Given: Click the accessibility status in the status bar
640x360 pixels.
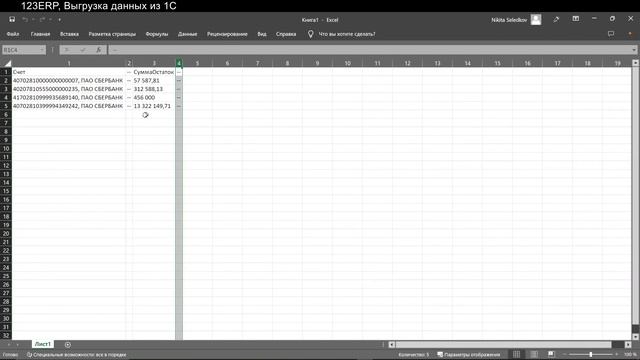Looking at the screenshot, I should point(76,355).
